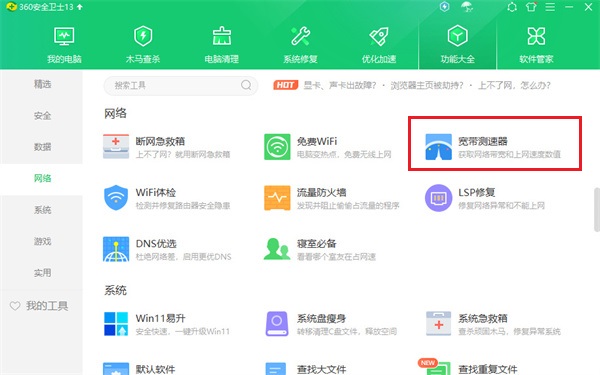Open 优化加速 rocket icon
The height and width of the screenshot is (375, 600).
pos(379,36)
